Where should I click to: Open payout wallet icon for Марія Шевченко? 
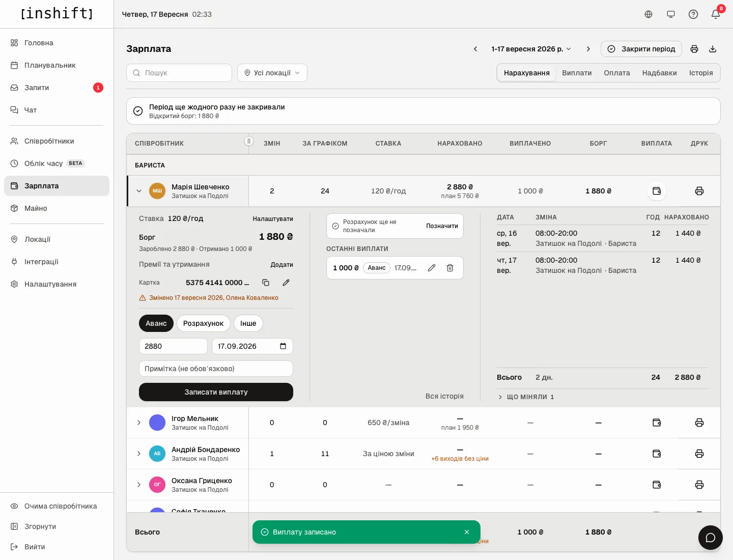point(657,191)
